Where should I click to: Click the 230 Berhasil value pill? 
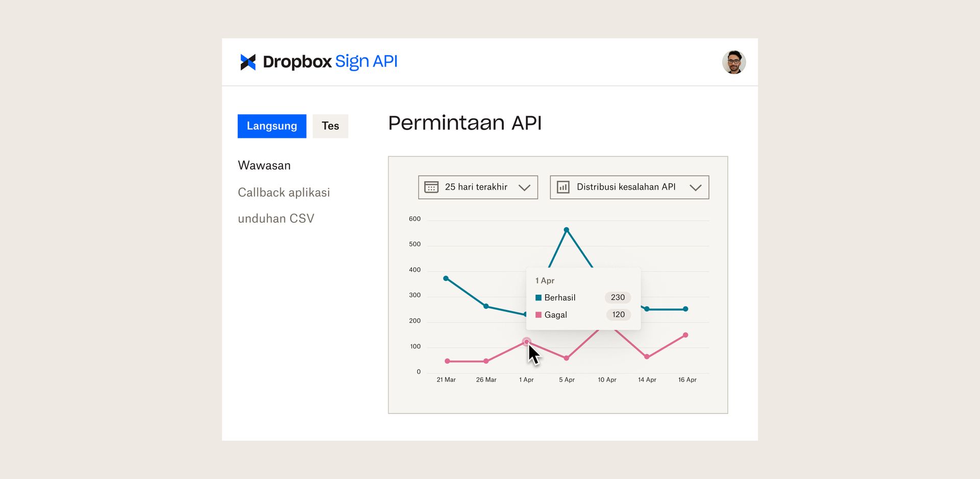618,297
